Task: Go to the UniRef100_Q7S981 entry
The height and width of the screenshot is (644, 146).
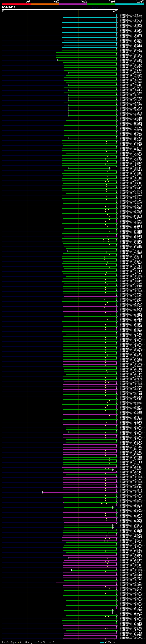Action: click(x=131, y=151)
